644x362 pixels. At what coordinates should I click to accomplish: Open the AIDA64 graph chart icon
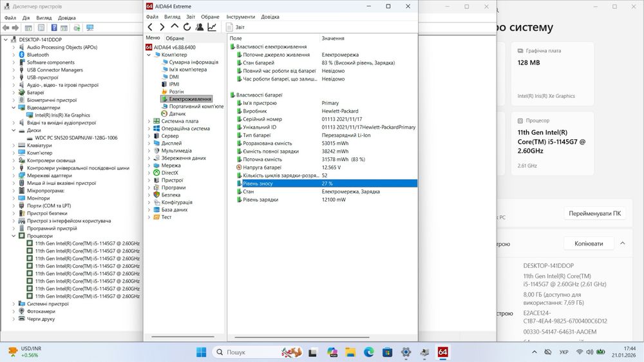coord(212,27)
